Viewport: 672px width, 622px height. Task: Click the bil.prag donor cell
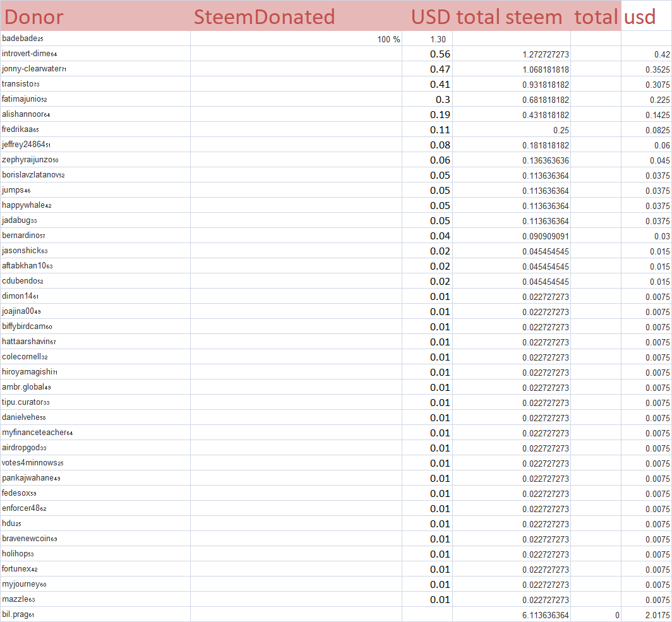coord(95,614)
